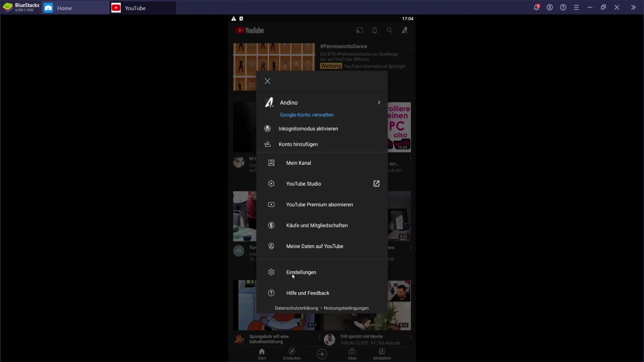644x362 pixels.
Task: Expand BlueStacks side toolbar arrows
Action: click(633, 7)
